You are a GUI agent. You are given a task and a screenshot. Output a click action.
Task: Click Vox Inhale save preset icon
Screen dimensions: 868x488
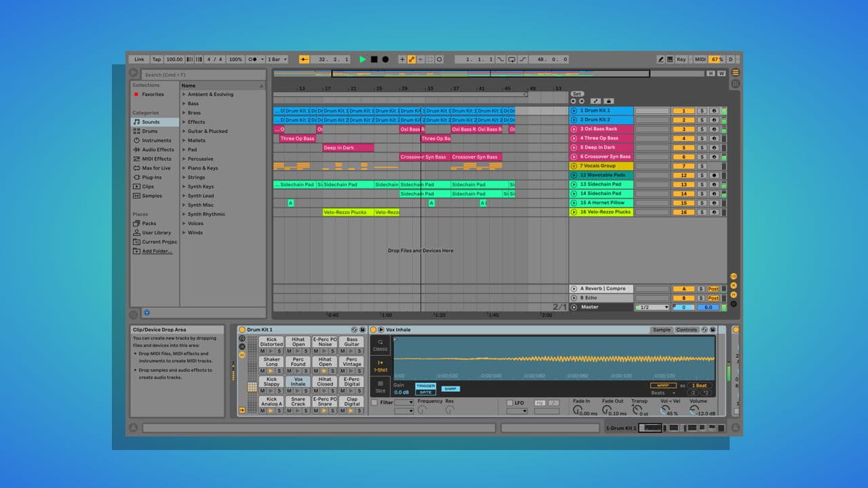pyautogui.click(x=712, y=329)
